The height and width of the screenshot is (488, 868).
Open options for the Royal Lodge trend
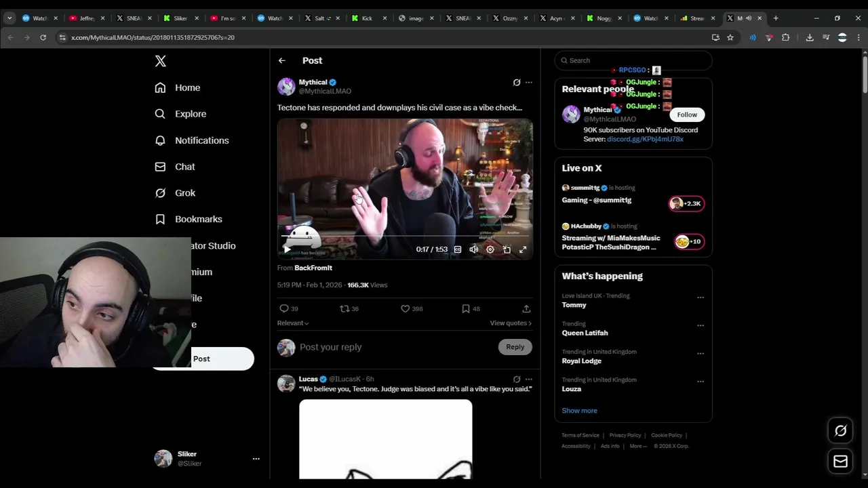click(x=701, y=353)
